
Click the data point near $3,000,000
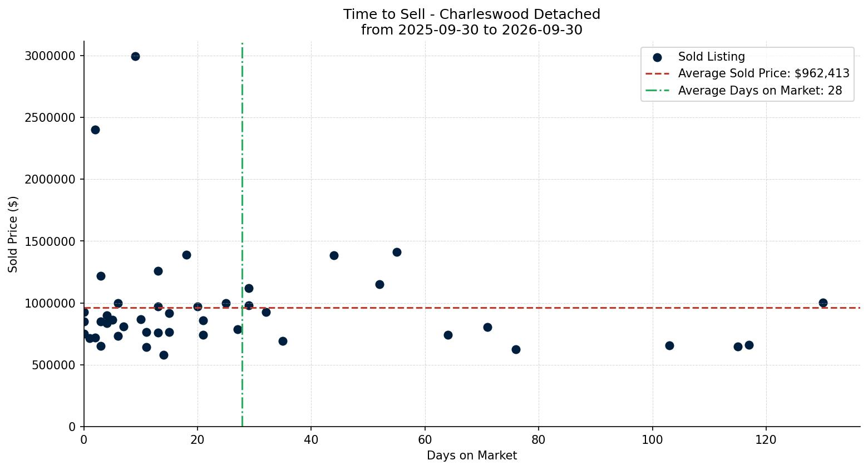tap(135, 56)
